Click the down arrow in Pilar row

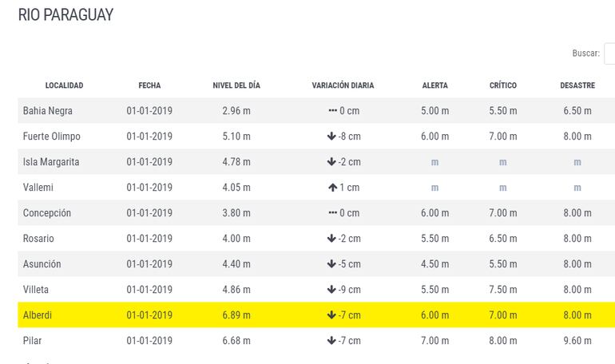coord(331,341)
